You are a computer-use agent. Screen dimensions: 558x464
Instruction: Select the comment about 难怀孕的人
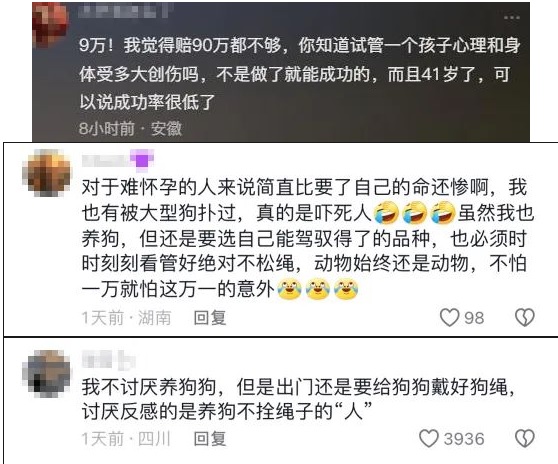click(308, 238)
